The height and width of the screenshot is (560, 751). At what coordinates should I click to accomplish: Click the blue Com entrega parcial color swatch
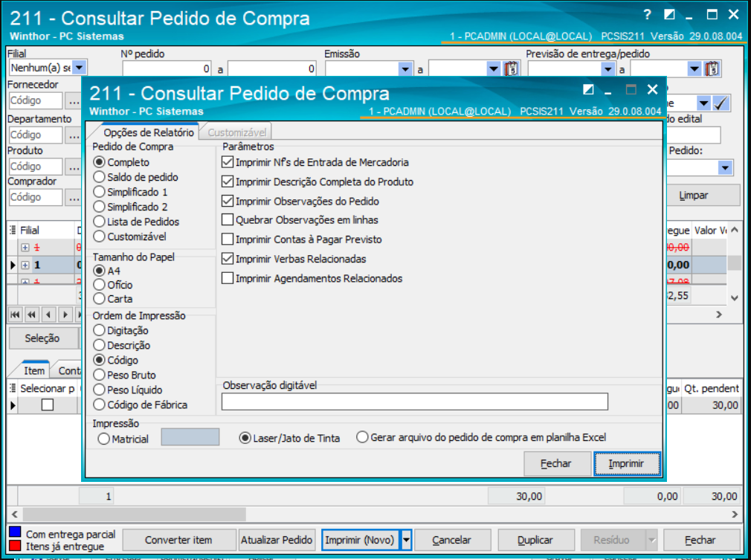[x=15, y=532]
